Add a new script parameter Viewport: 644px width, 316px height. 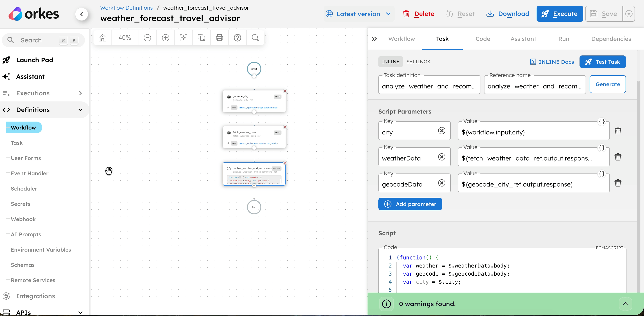click(410, 204)
